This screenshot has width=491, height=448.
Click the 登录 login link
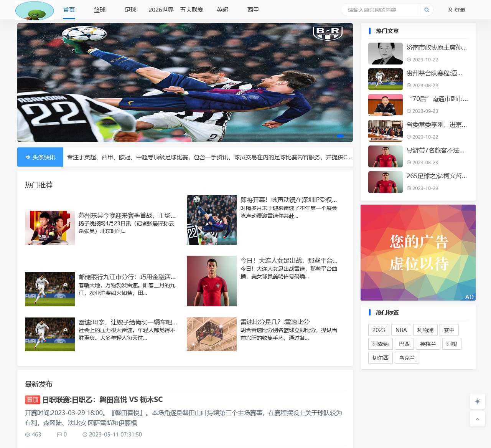click(460, 10)
